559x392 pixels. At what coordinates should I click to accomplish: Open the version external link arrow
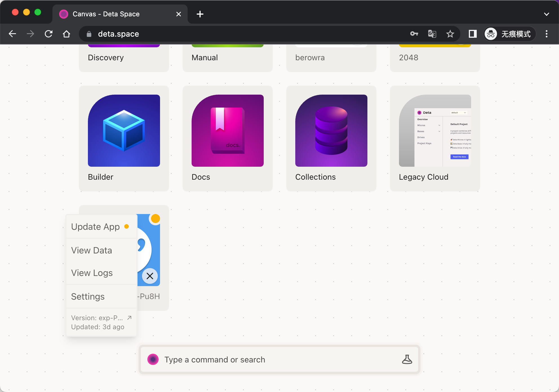point(129,318)
